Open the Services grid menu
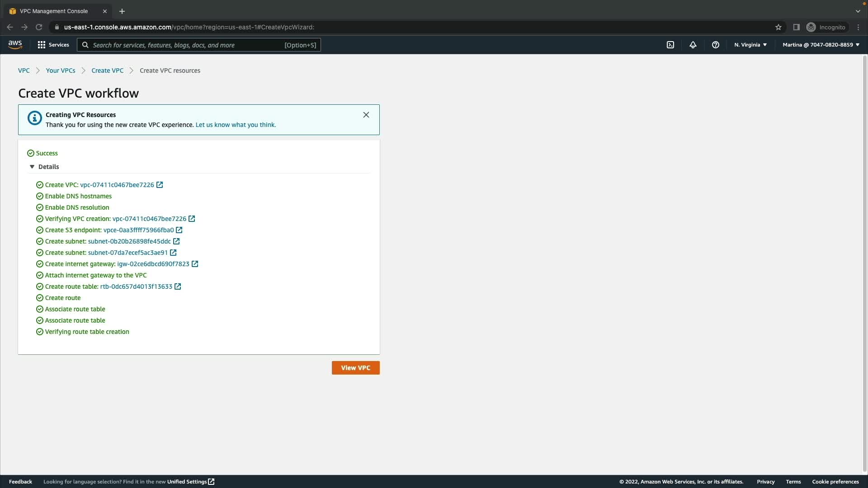 tap(53, 45)
